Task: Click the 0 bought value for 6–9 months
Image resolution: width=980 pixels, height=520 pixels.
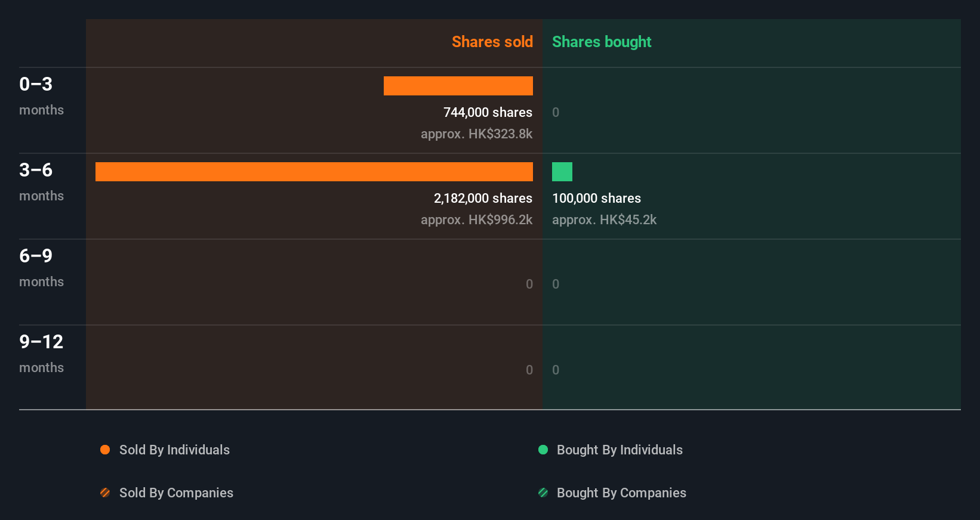Action: [556, 284]
